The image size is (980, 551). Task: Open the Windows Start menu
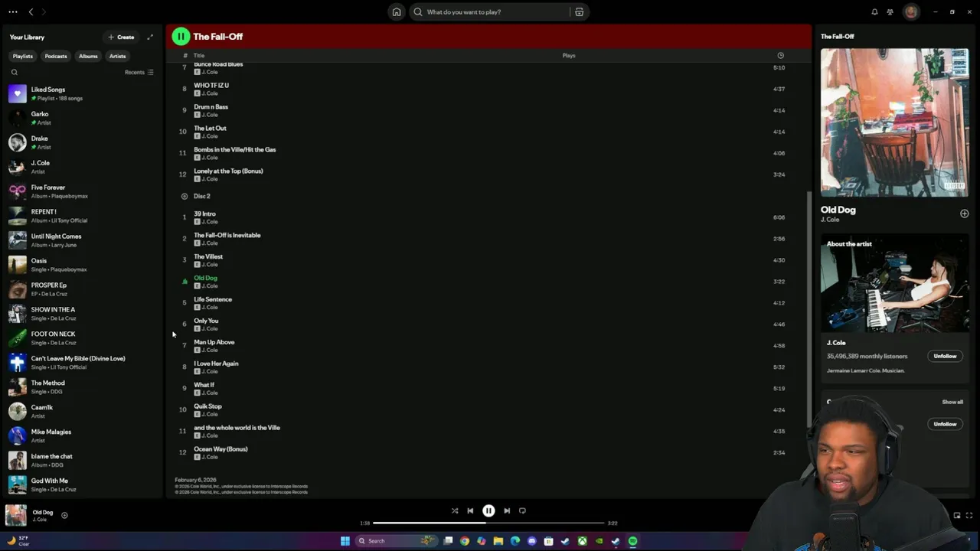pos(345,541)
